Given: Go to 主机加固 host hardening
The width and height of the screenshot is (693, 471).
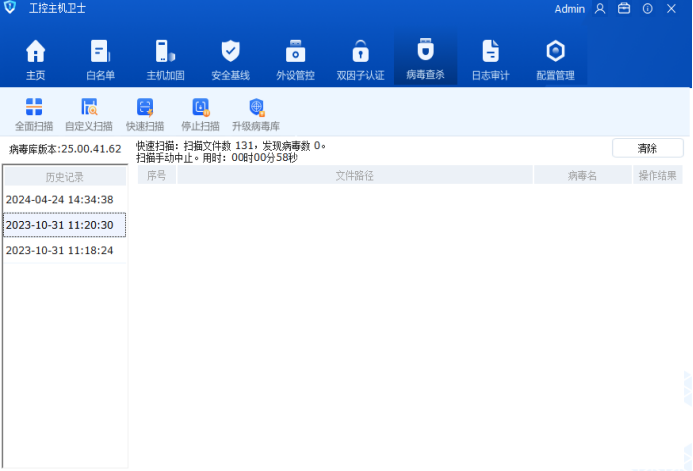Looking at the screenshot, I should [x=165, y=59].
